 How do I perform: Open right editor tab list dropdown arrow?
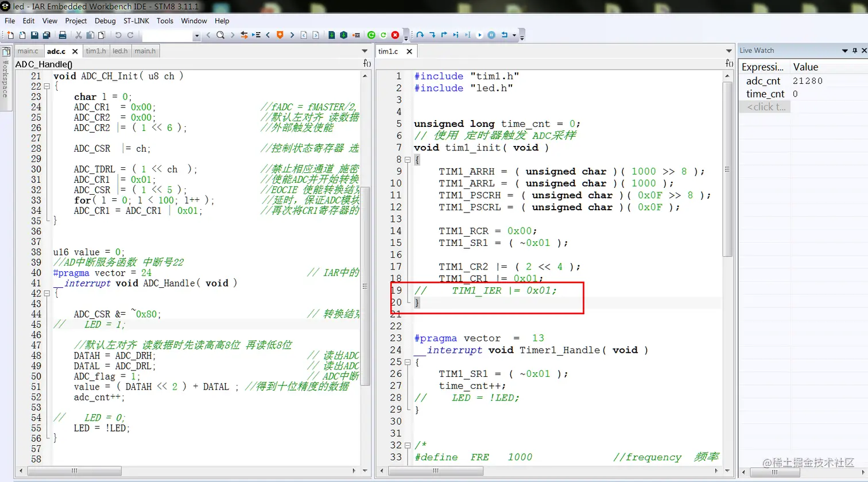point(729,51)
